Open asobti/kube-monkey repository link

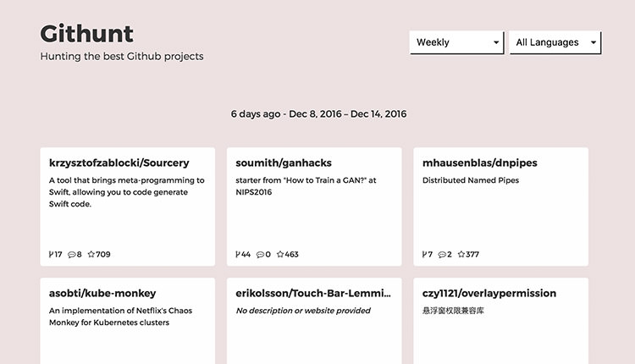(x=102, y=293)
